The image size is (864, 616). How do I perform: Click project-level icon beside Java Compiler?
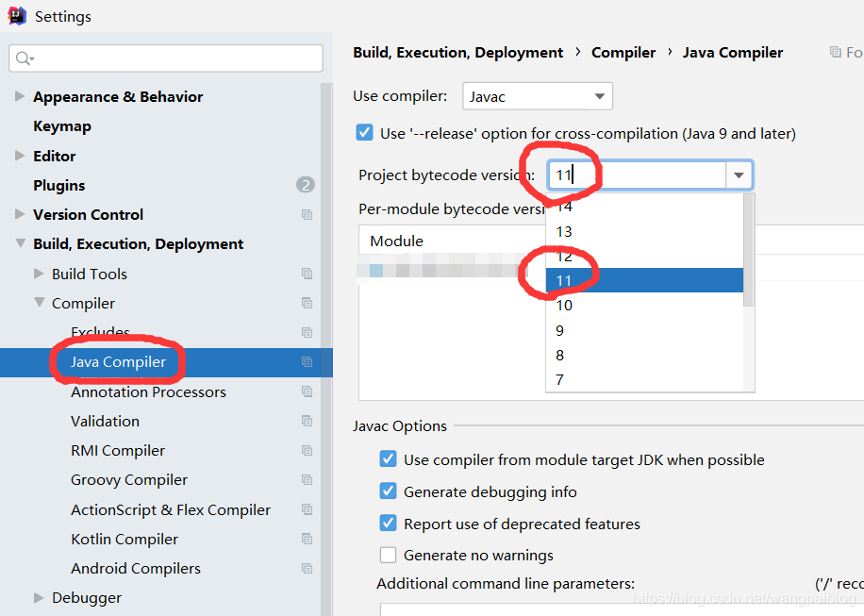pos(307,362)
